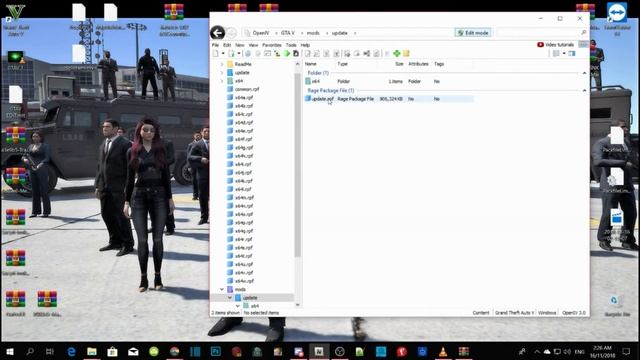
Task: Expand the ReadMe tree node
Action: [222, 64]
